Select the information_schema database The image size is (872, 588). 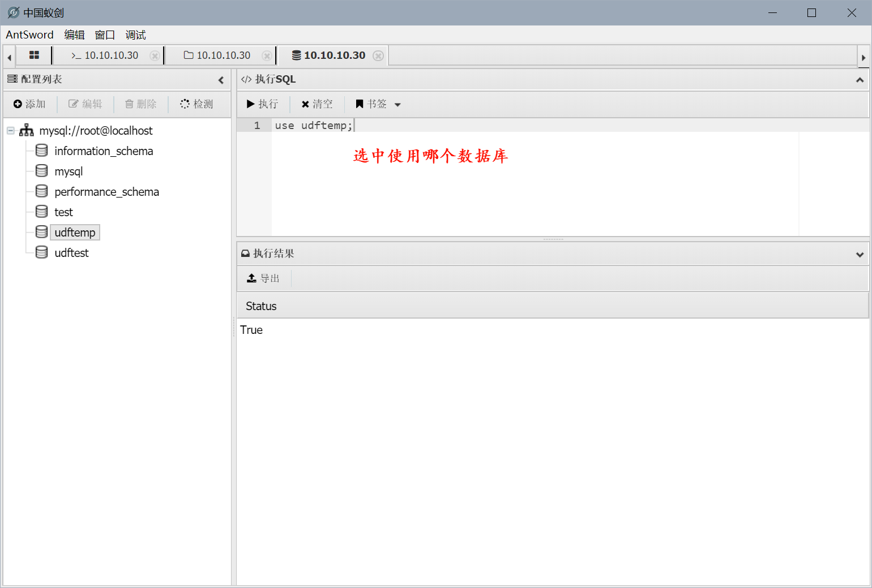104,151
